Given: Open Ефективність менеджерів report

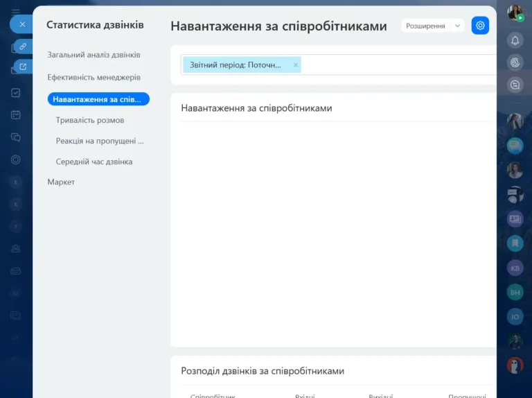Looking at the screenshot, I should click(x=94, y=77).
